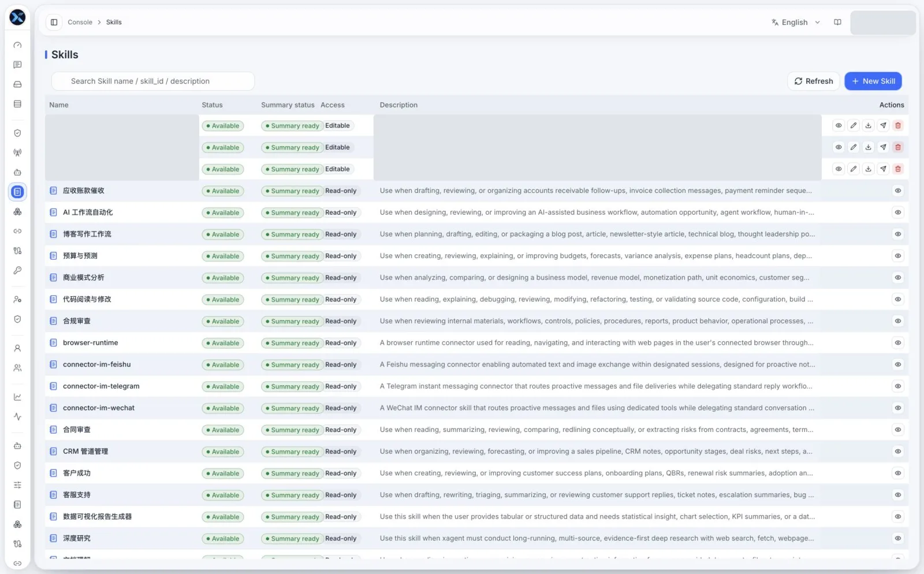Viewport: 924px width, 574px height.
Task: Click the Feishu messaging connector description
Action: (597, 364)
